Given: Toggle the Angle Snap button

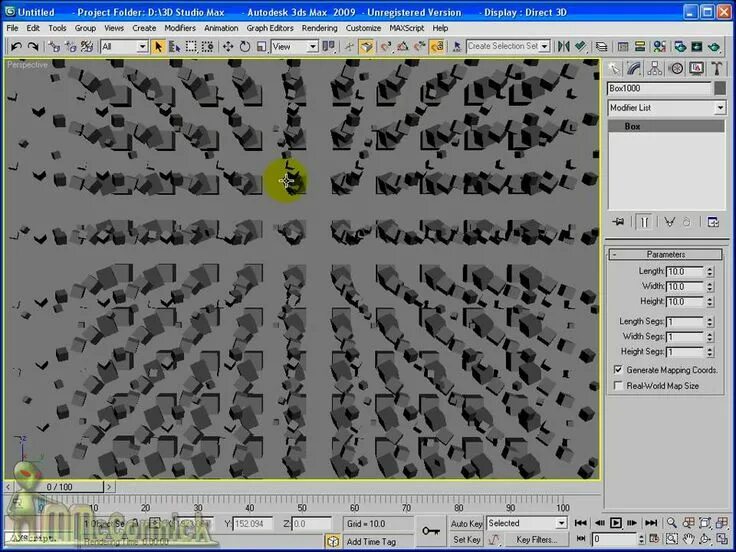Looking at the screenshot, I should coord(403,46).
